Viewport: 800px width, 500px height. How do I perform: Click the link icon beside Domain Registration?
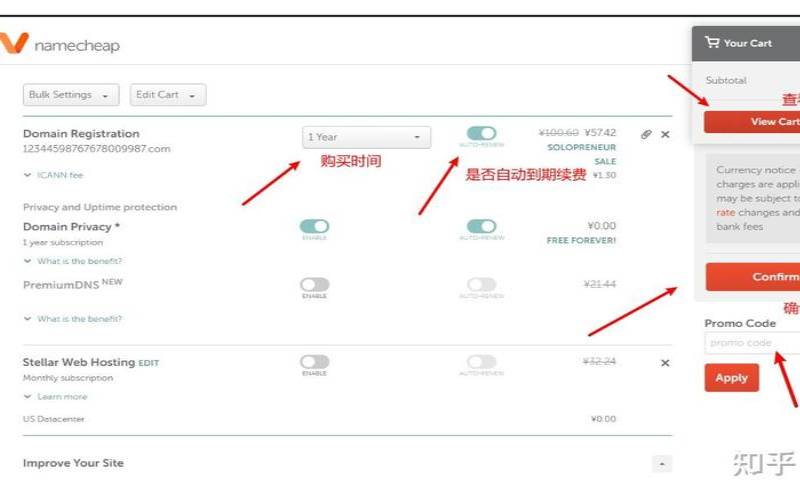pyautogui.click(x=646, y=135)
